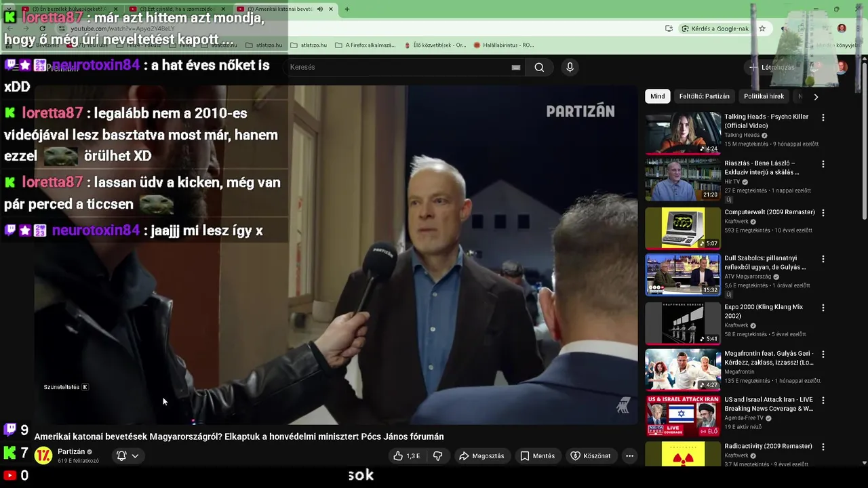Select the Mind filter chip
868x488 pixels.
pos(658,96)
